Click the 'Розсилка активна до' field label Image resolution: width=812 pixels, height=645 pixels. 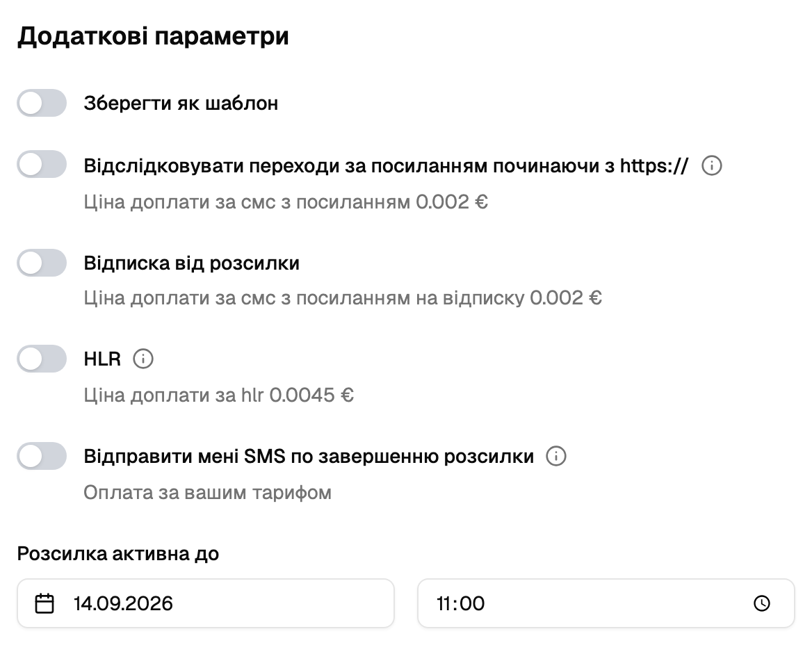tap(118, 554)
